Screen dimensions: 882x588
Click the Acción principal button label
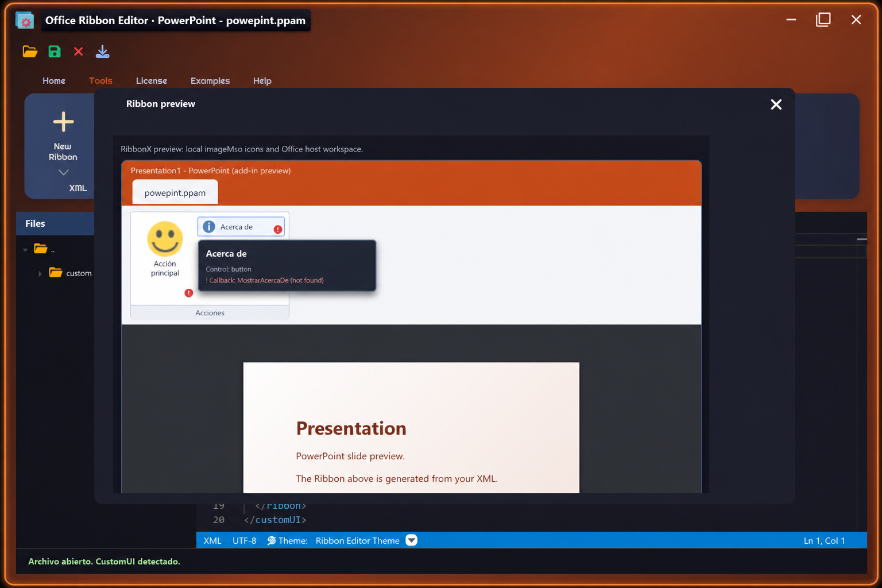[165, 268]
